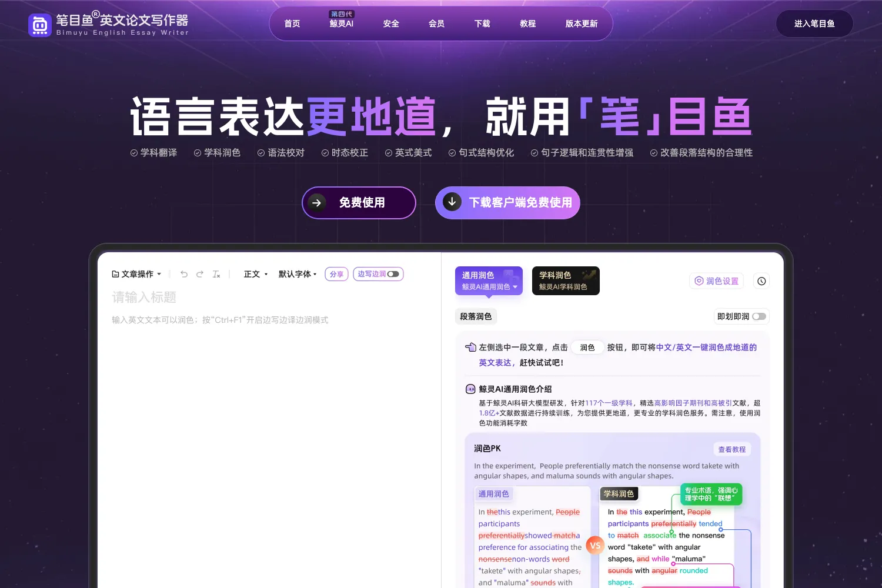Click the arrow icon in 免费使用
The width and height of the screenshot is (882, 588).
[x=316, y=203]
